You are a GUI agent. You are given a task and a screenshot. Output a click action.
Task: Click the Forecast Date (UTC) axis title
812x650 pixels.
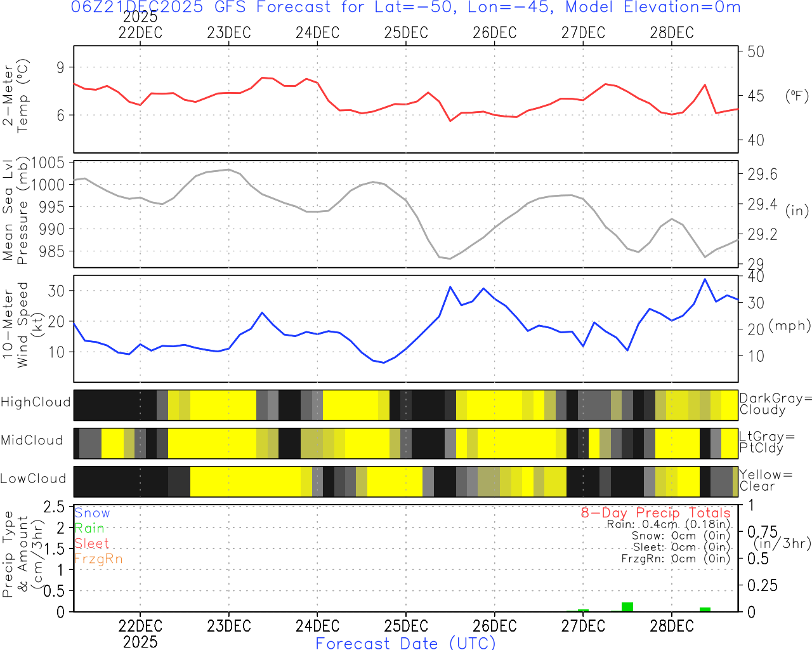click(406, 643)
